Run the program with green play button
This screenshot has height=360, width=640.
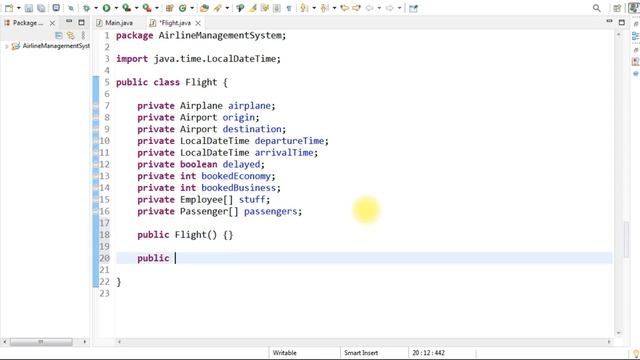point(107,8)
